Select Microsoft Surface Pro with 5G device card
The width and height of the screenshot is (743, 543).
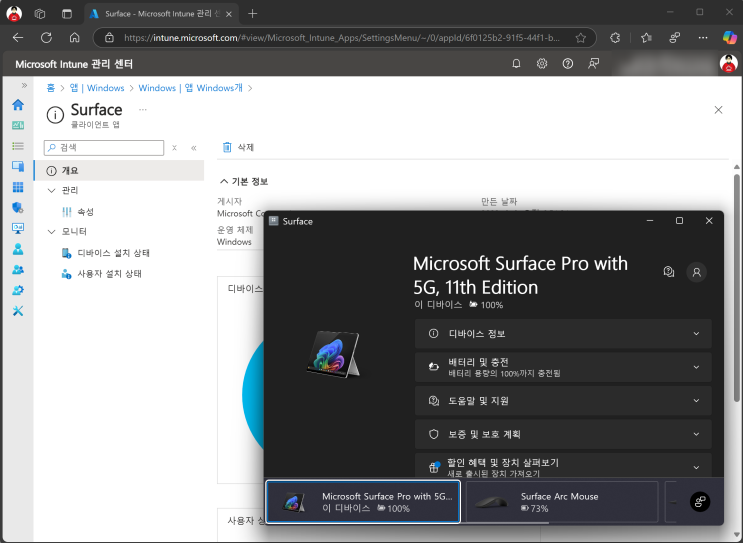(363, 502)
